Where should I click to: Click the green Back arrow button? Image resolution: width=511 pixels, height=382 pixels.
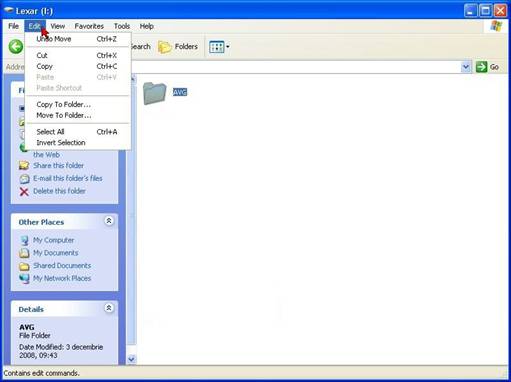click(x=16, y=47)
